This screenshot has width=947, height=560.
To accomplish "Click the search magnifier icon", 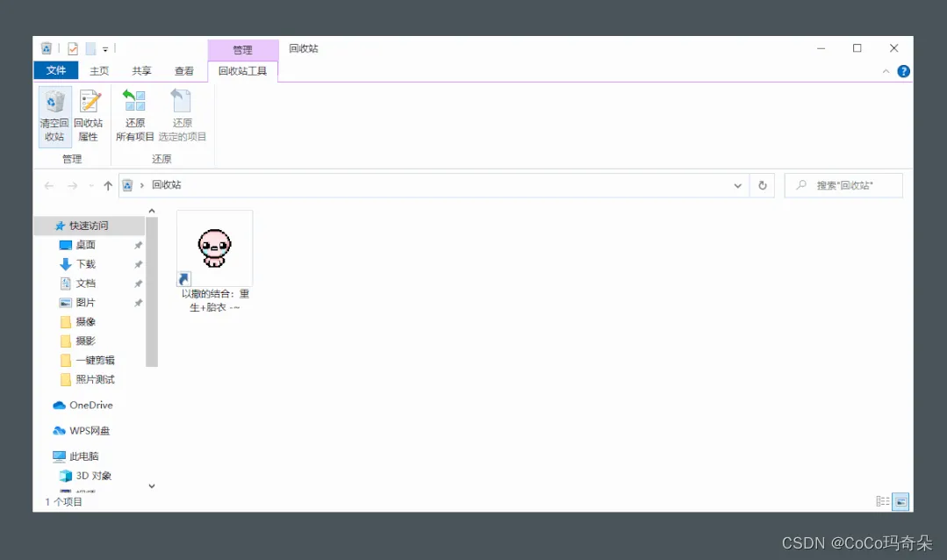I will pyautogui.click(x=800, y=185).
